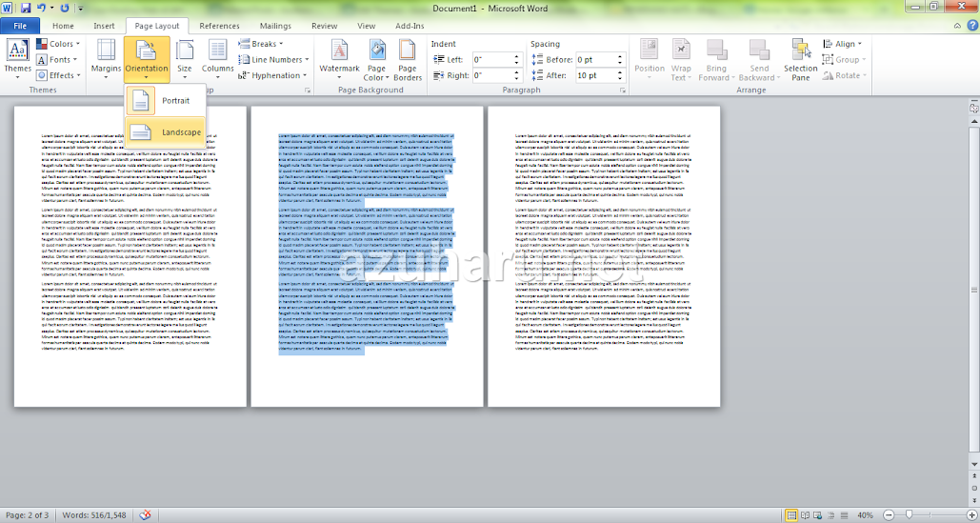Expand the Hyphenation dropdown
Viewport: 980px width, 523px height.
(x=272, y=75)
